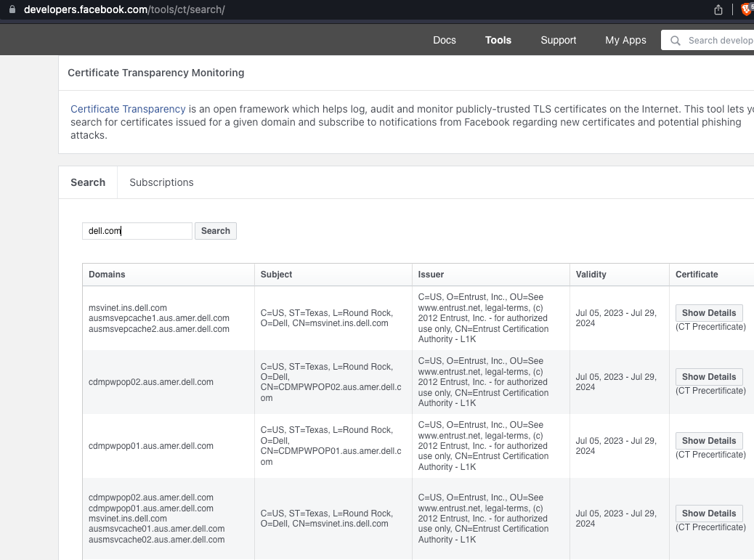Follow the Certificate Transparency link
This screenshot has width=754, height=560.
click(128, 108)
